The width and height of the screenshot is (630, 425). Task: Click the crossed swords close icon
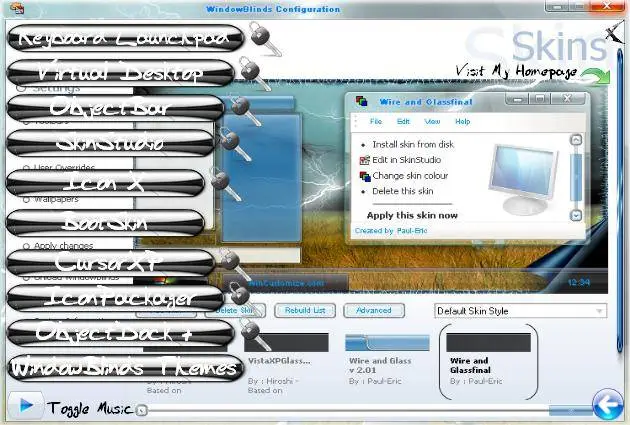tap(615, 33)
